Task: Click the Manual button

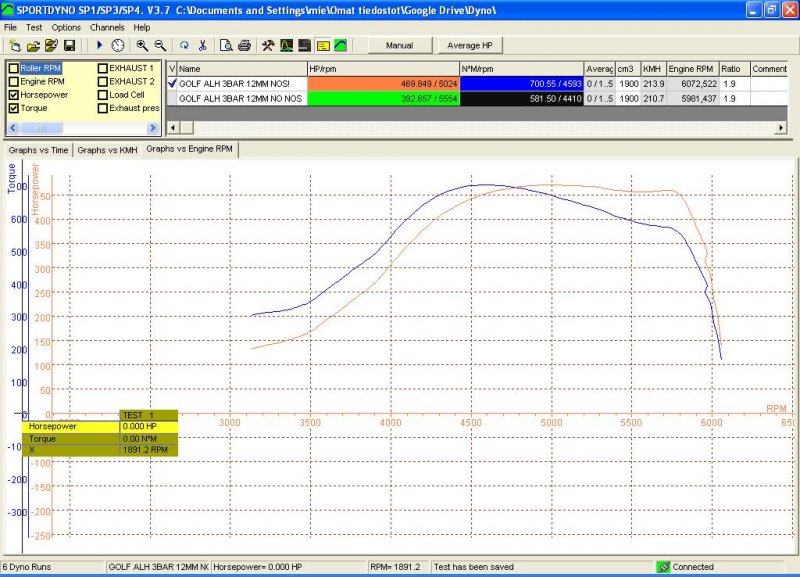Action: click(399, 46)
